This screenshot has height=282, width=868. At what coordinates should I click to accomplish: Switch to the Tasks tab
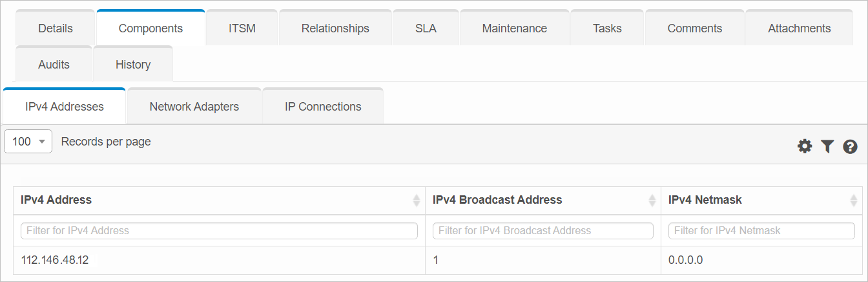(607, 28)
